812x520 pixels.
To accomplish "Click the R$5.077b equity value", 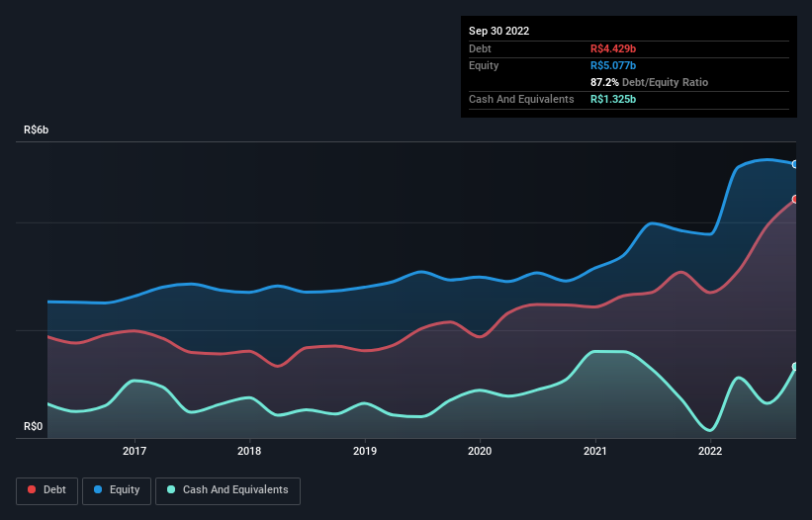I will point(613,65).
